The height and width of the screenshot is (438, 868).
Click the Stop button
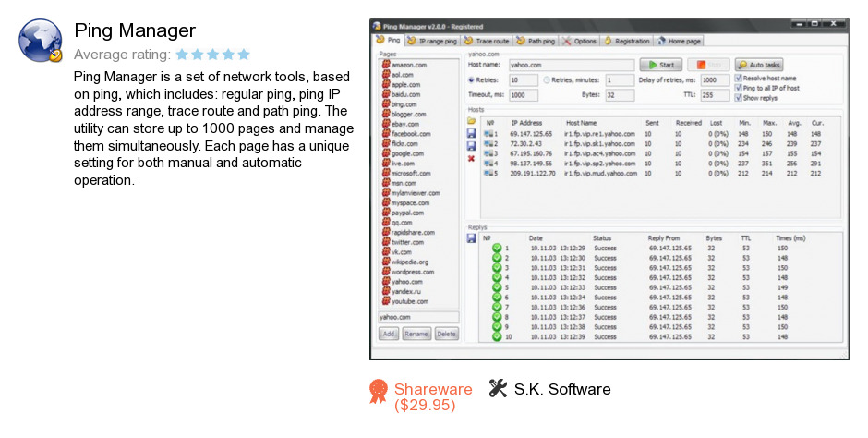pyautogui.click(x=708, y=65)
